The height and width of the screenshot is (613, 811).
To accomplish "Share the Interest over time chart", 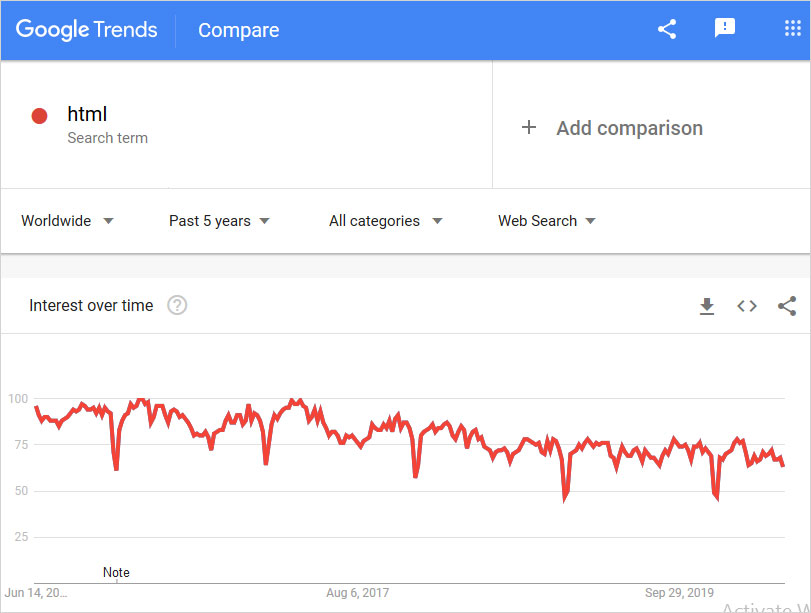I will [x=787, y=306].
